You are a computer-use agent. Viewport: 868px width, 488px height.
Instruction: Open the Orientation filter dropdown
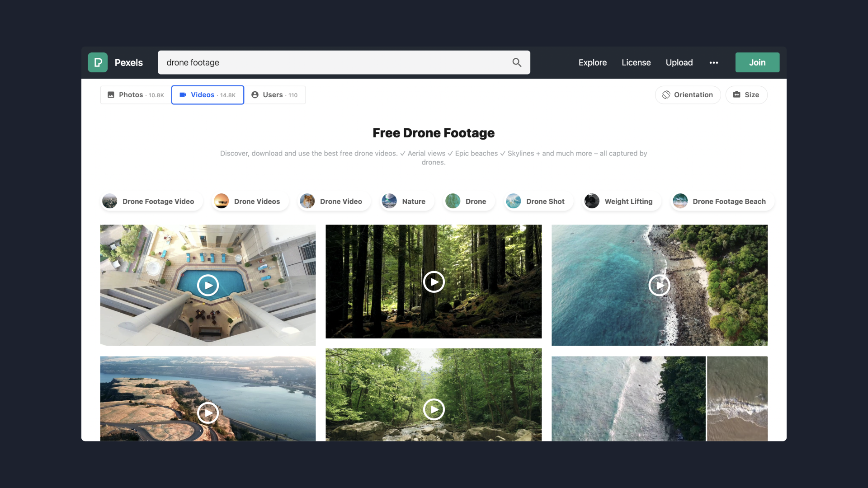pyautogui.click(x=688, y=95)
